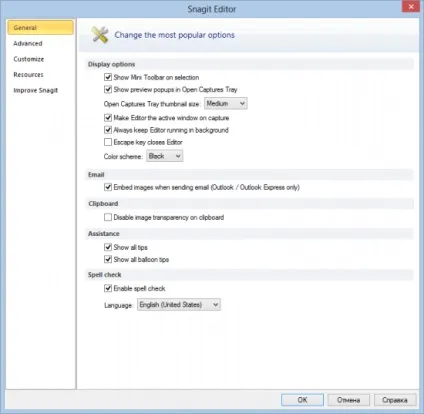Click the 'Color scheme:' label

point(123,156)
